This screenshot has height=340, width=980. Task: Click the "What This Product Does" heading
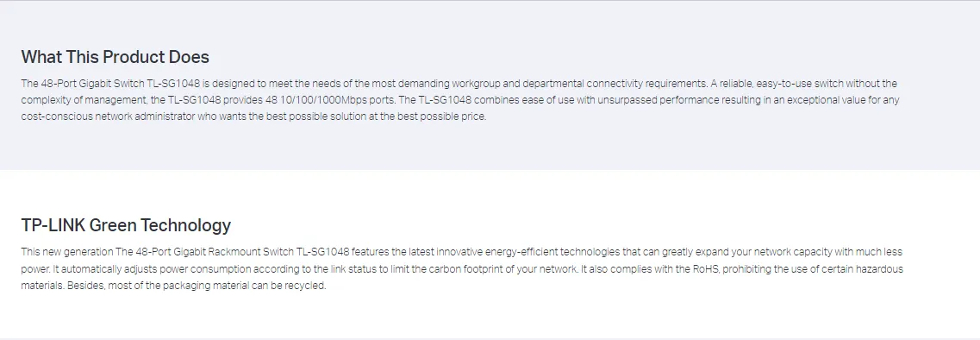point(115,57)
